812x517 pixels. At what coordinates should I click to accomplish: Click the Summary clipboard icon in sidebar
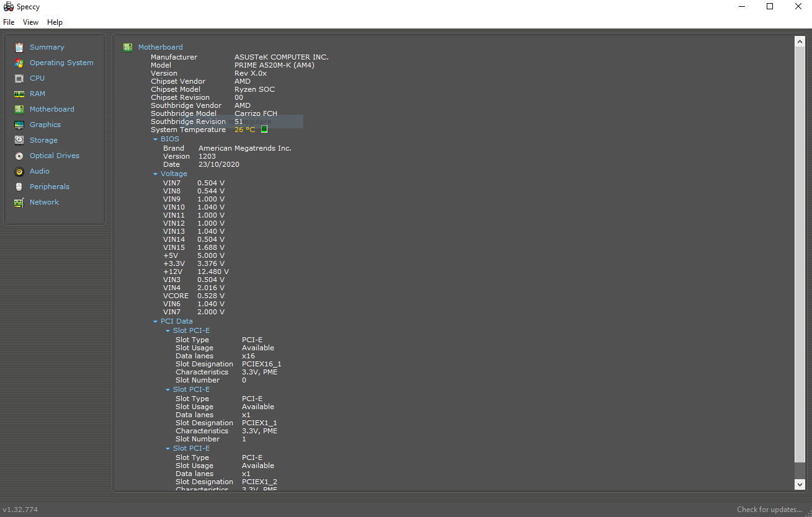pyautogui.click(x=19, y=47)
